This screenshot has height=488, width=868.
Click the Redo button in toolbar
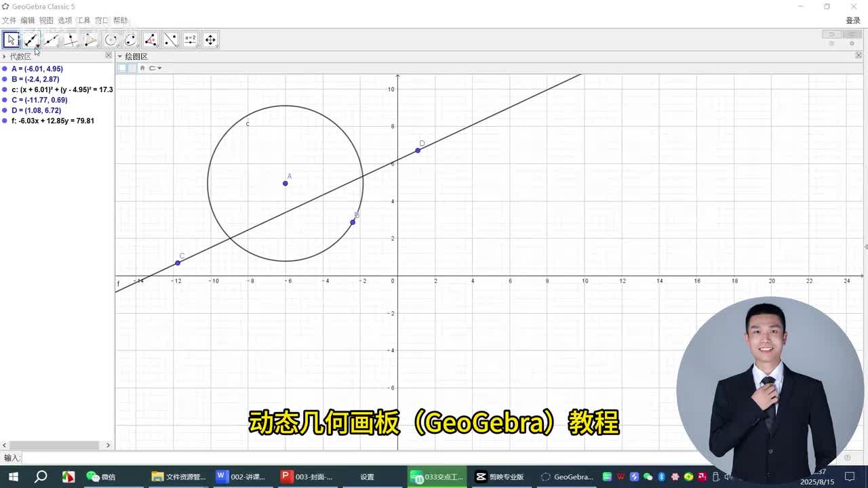(852, 34)
